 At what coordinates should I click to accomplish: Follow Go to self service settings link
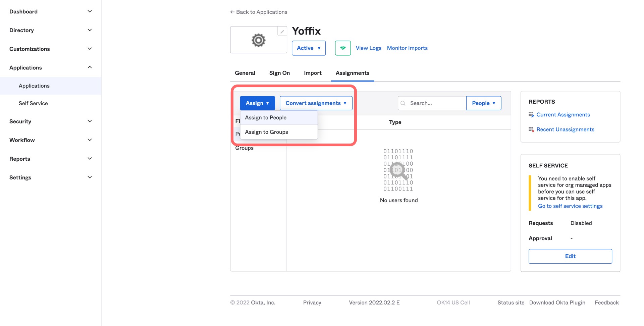tap(570, 206)
